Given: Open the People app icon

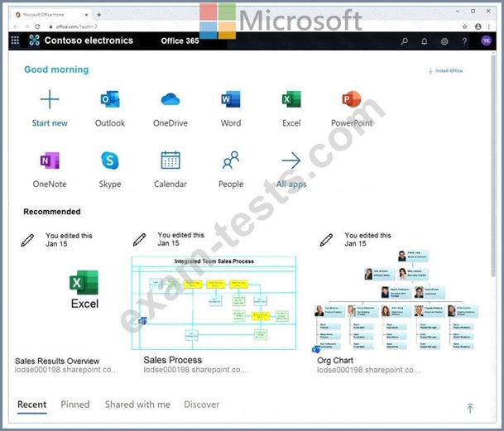Looking at the screenshot, I should click(231, 160).
